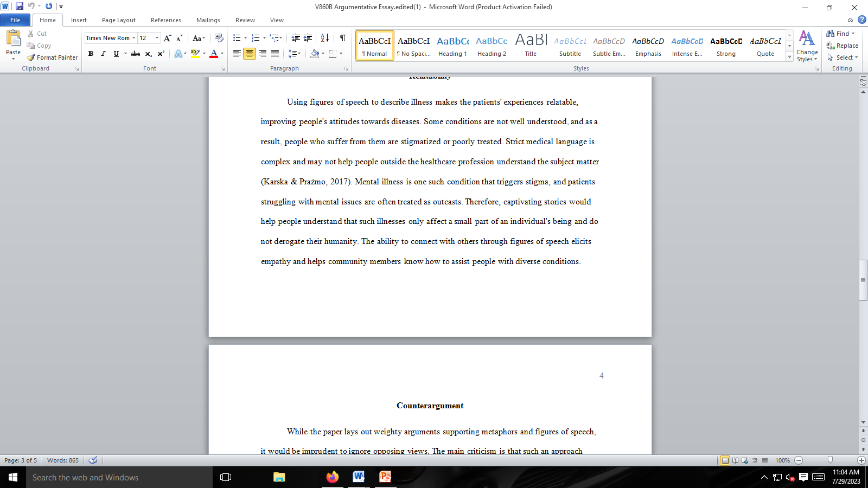Apply strikethrough formatting
This screenshot has height=488, width=868.
tap(136, 54)
